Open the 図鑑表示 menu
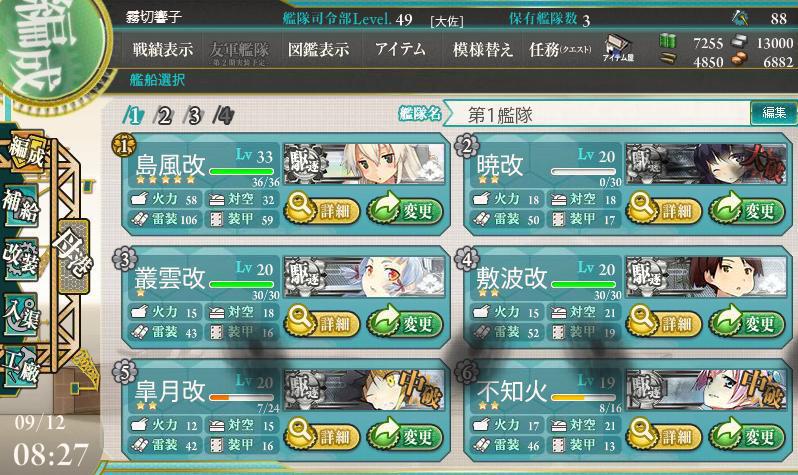Image resolution: width=798 pixels, height=475 pixels. pyautogui.click(x=319, y=49)
